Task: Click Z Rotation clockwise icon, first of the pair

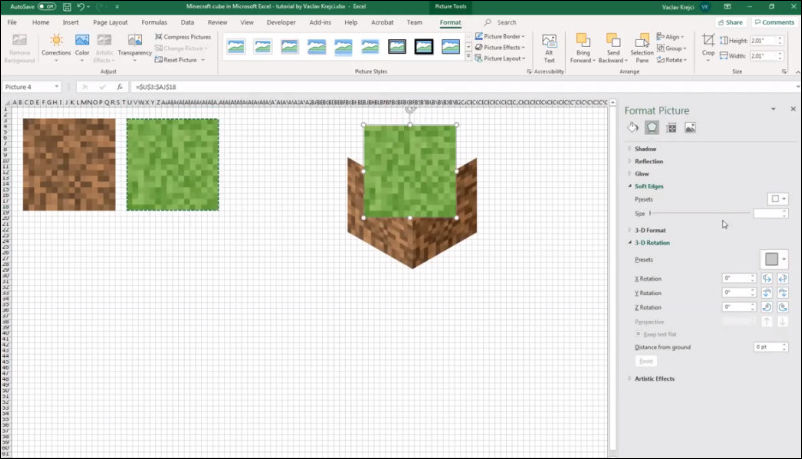Action: (767, 307)
